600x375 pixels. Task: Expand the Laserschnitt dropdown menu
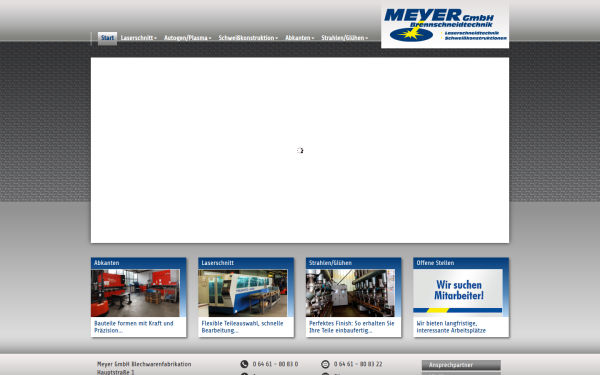pyautogui.click(x=139, y=38)
